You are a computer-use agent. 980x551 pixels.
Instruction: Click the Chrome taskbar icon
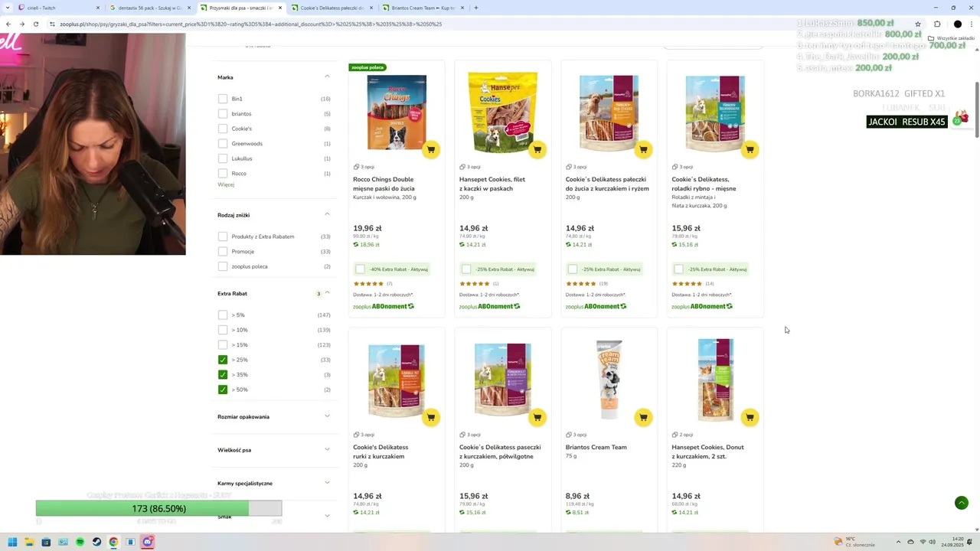[113, 542]
